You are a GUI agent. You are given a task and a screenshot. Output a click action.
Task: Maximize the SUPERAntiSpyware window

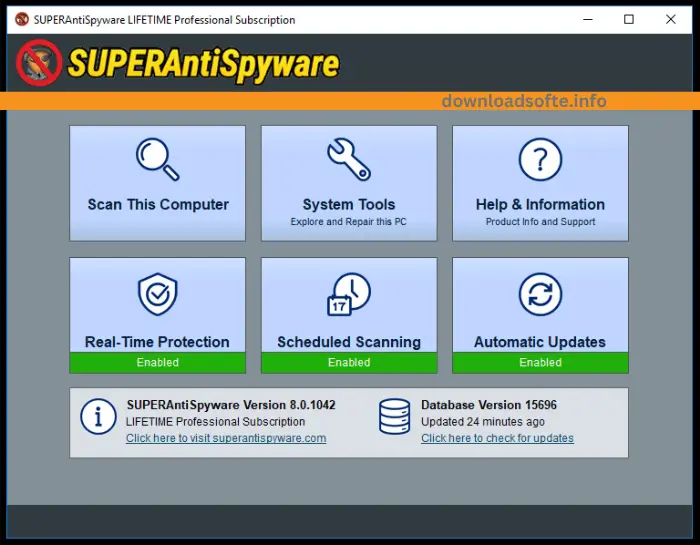tap(629, 20)
